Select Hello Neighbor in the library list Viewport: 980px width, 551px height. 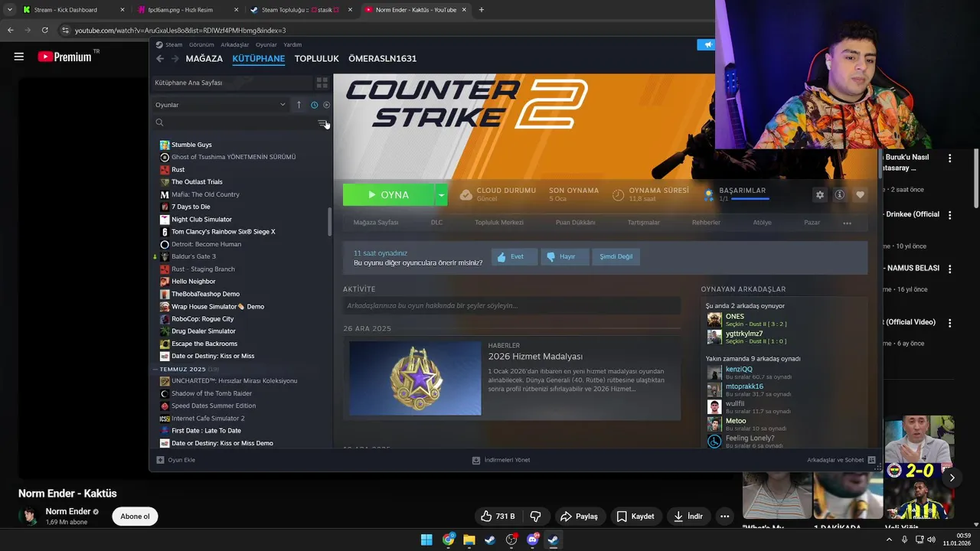pos(193,282)
